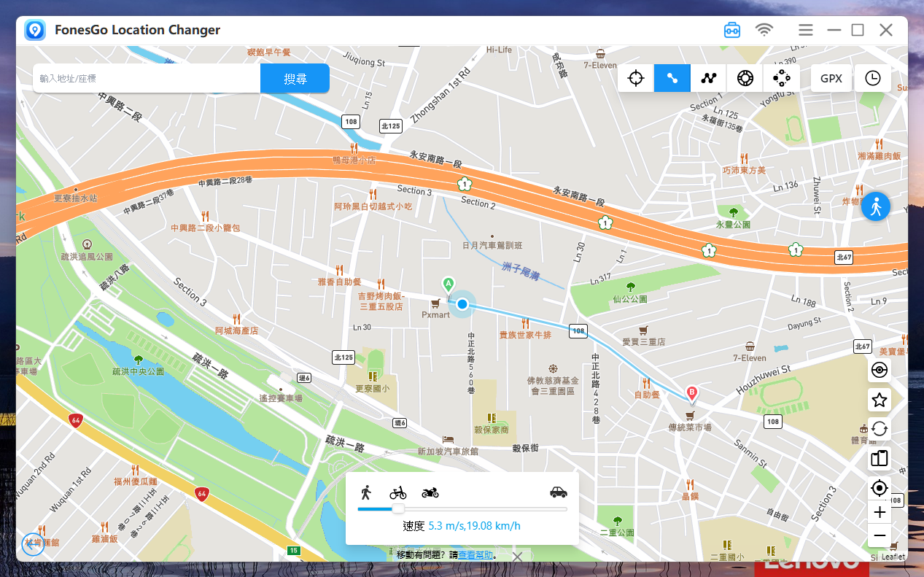
Task: Switch to multi-spot route mode
Action: click(x=709, y=78)
